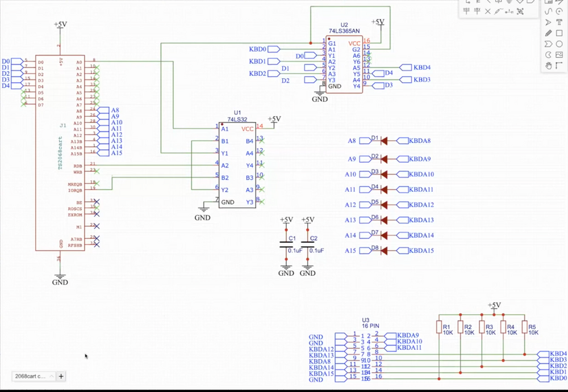Viewport: 568px width, 392px height.
Task: Select the ellipse drawing tool
Action: coord(560,43)
